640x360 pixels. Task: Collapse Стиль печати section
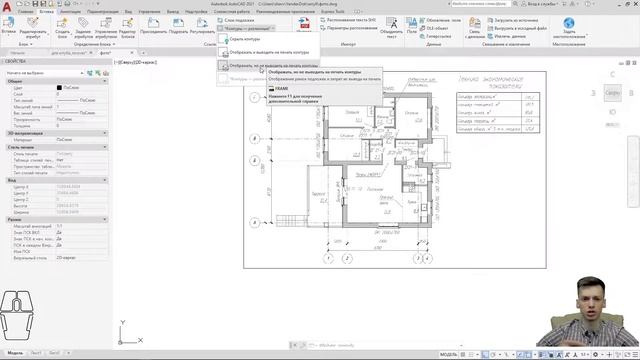(x=104, y=147)
